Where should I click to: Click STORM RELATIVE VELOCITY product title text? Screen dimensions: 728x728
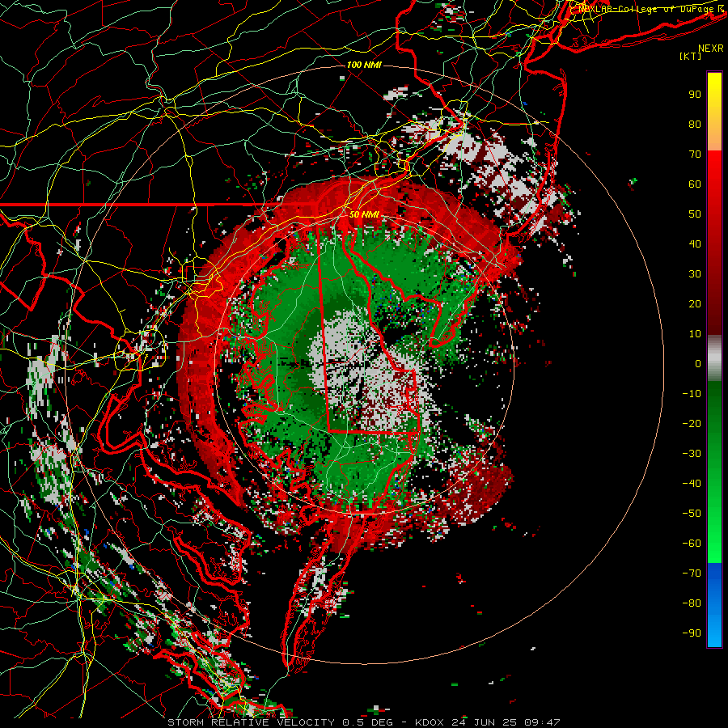pos(252,722)
